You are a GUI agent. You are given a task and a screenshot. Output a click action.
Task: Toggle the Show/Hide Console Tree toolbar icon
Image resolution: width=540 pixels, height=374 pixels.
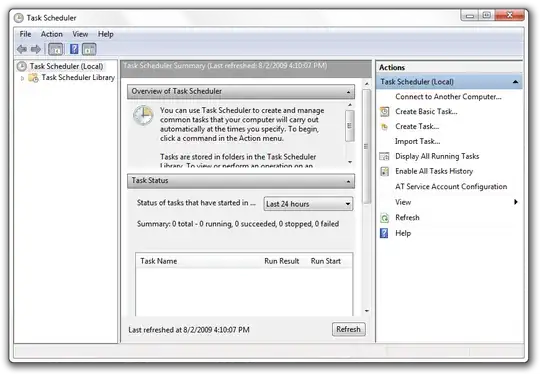55,49
